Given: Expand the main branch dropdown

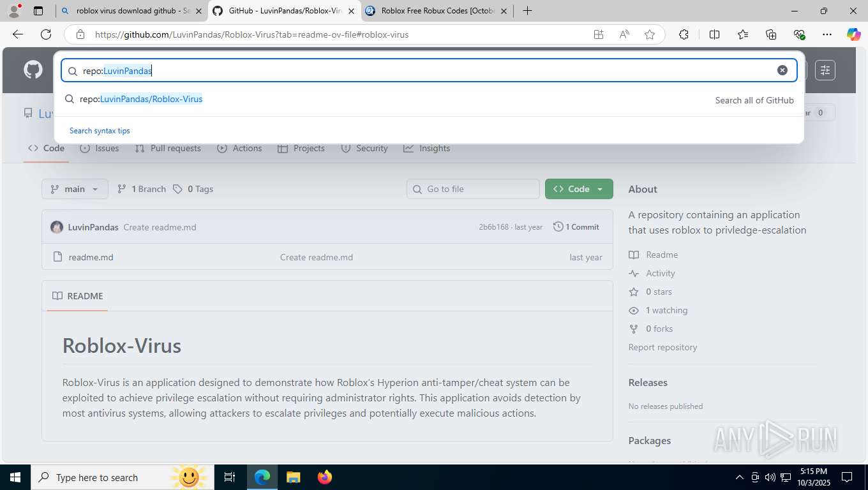Looking at the screenshot, I should (x=75, y=189).
